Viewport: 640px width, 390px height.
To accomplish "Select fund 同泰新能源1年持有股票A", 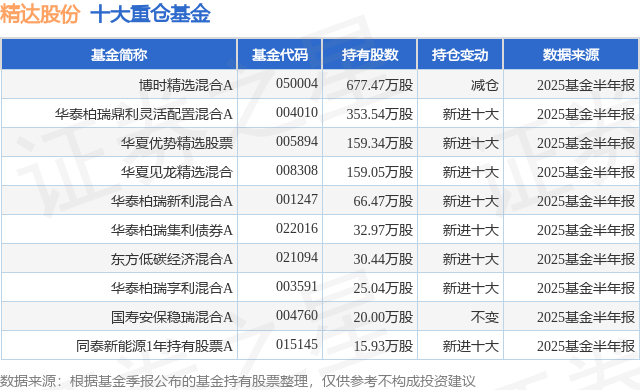I will coord(154,346).
